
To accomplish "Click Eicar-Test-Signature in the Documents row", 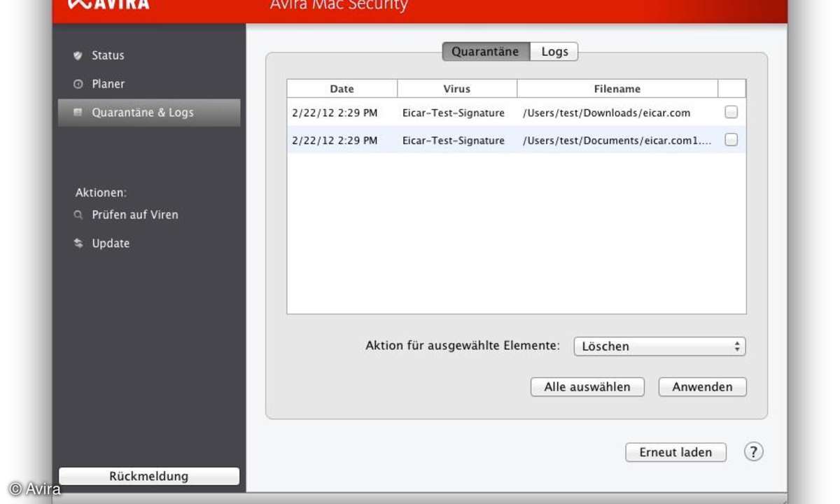I will click(x=454, y=141).
